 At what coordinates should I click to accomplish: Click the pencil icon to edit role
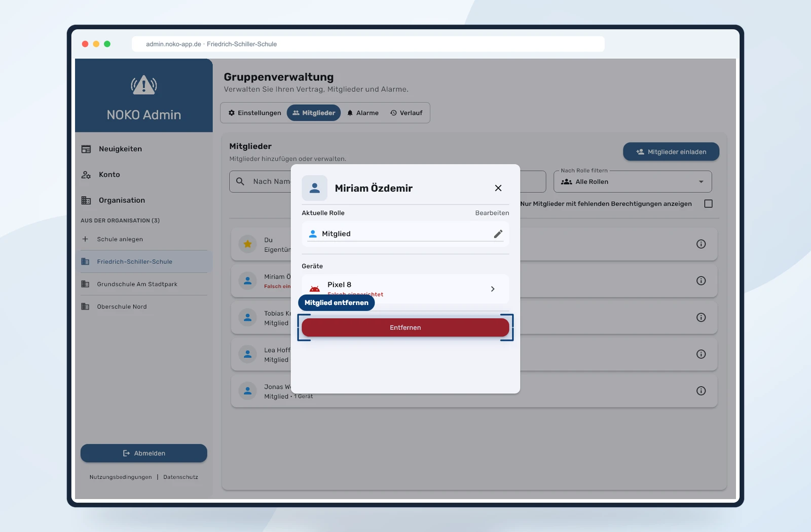pos(498,234)
